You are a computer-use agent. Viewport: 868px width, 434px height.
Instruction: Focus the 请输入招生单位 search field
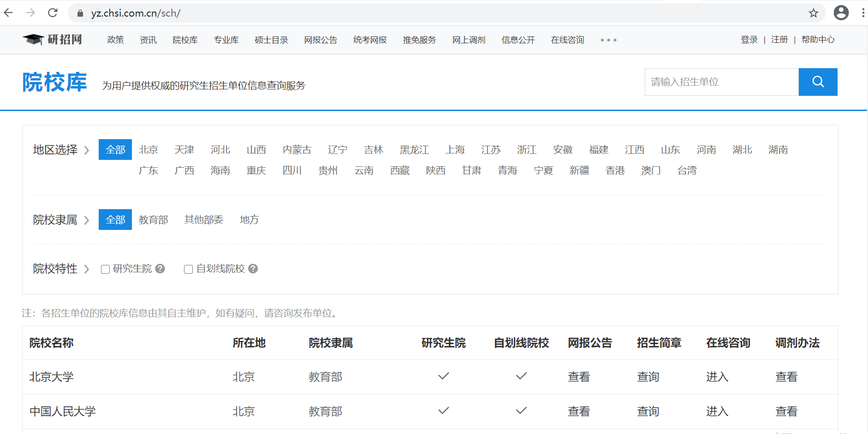pos(722,82)
